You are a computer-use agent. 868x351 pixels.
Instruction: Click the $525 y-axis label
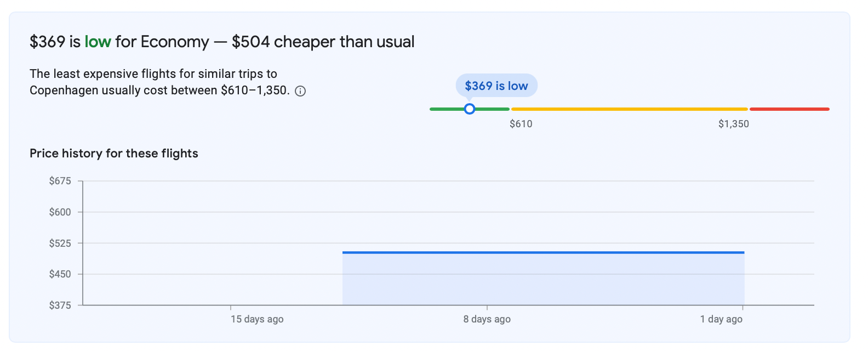click(60, 243)
